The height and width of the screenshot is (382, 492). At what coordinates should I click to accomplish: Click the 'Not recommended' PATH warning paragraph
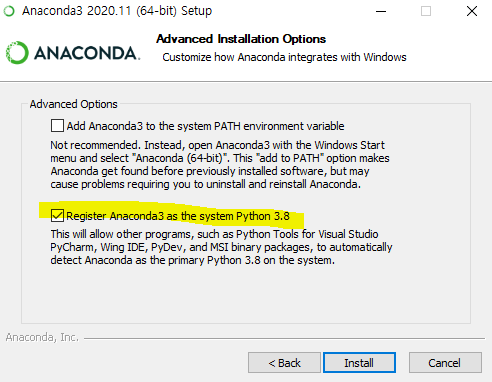(x=220, y=165)
